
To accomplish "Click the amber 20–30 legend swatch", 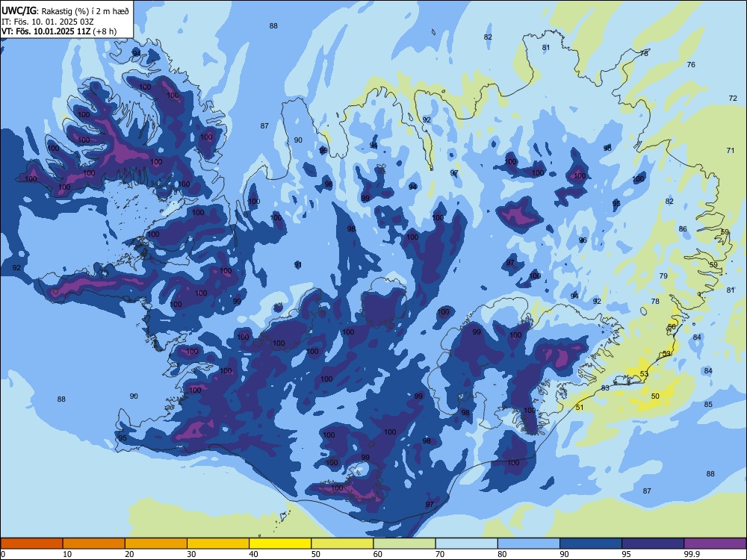I will pos(156,544).
